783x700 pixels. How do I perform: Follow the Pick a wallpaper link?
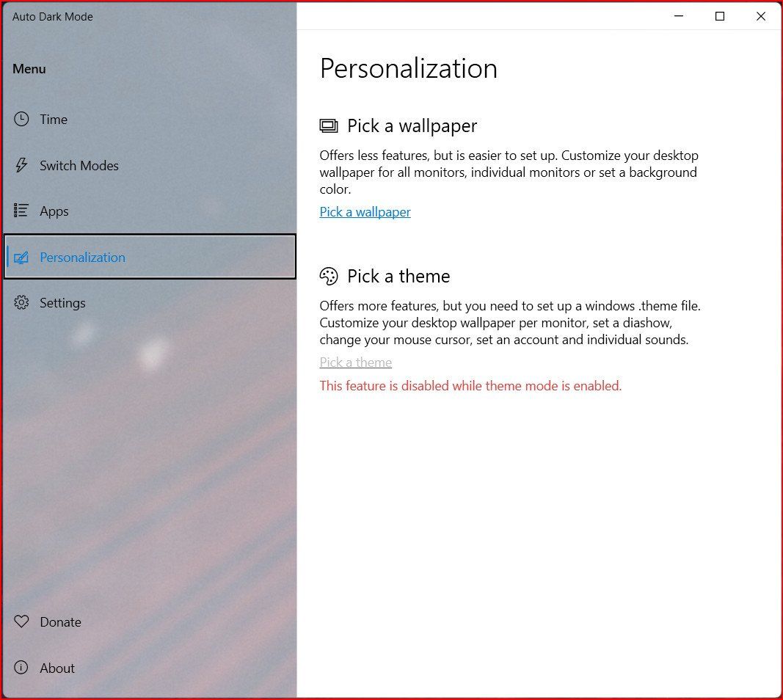(x=365, y=212)
